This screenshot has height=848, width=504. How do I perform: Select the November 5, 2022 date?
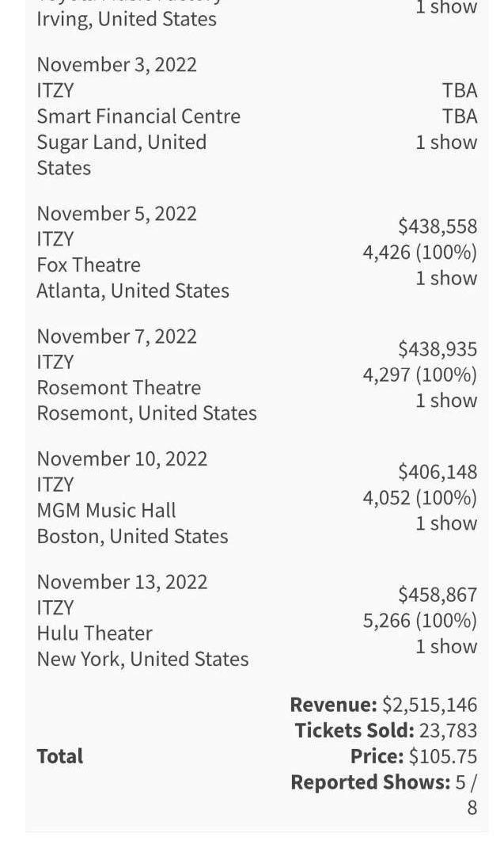tap(116, 214)
